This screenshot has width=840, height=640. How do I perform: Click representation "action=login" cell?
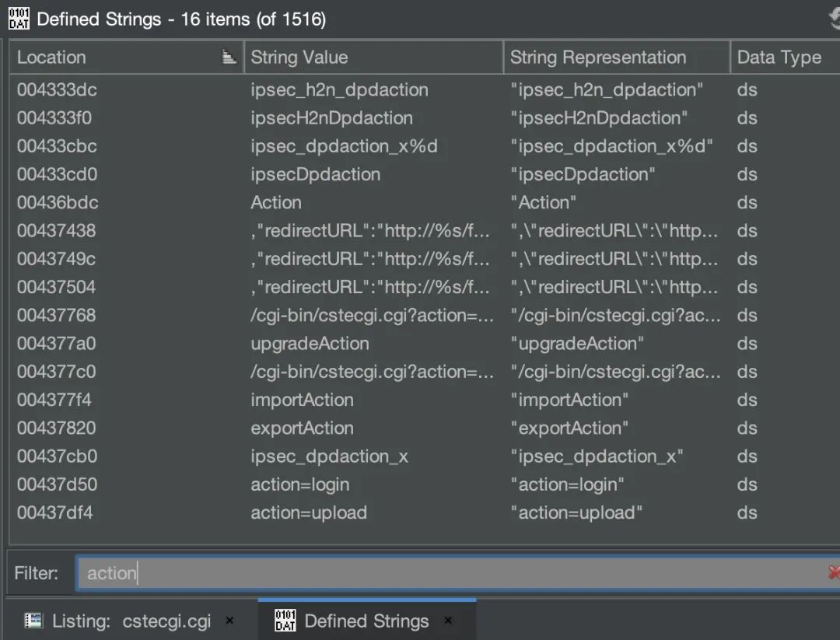[567, 484]
